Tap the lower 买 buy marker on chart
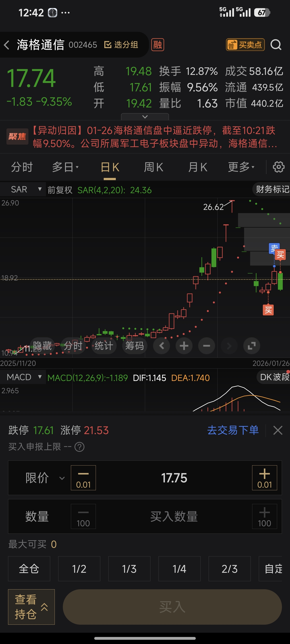Image resolution: width=290 pixels, height=644 pixels. (x=268, y=310)
